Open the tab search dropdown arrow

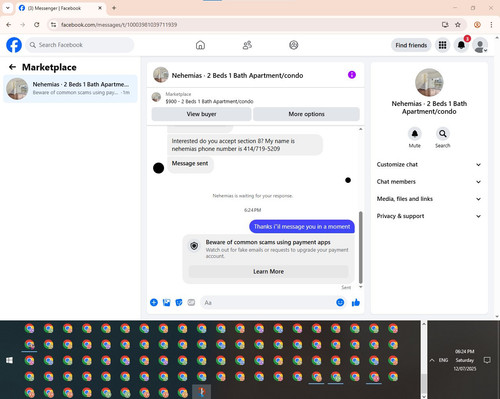[8, 8]
